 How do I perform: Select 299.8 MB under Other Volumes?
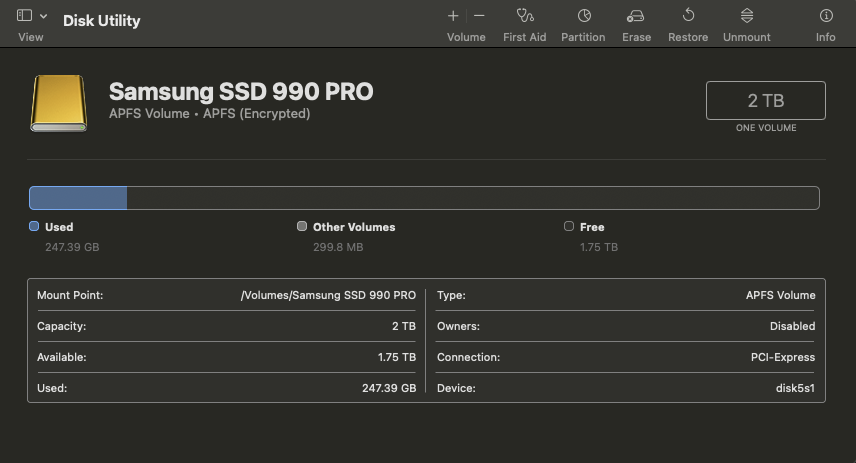click(x=338, y=247)
